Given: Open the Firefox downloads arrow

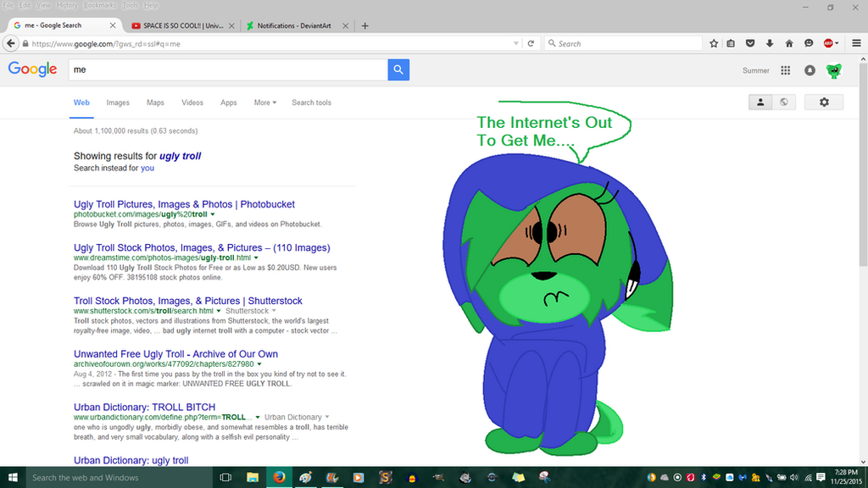Looking at the screenshot, I should click(770, 43).
